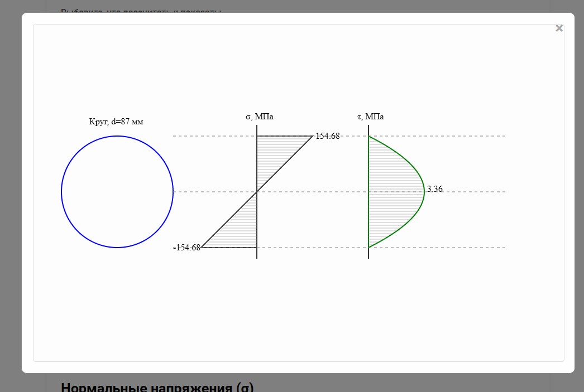Click the center of the circle section
Screen dimensions: 584x392
tap(117, 192)
